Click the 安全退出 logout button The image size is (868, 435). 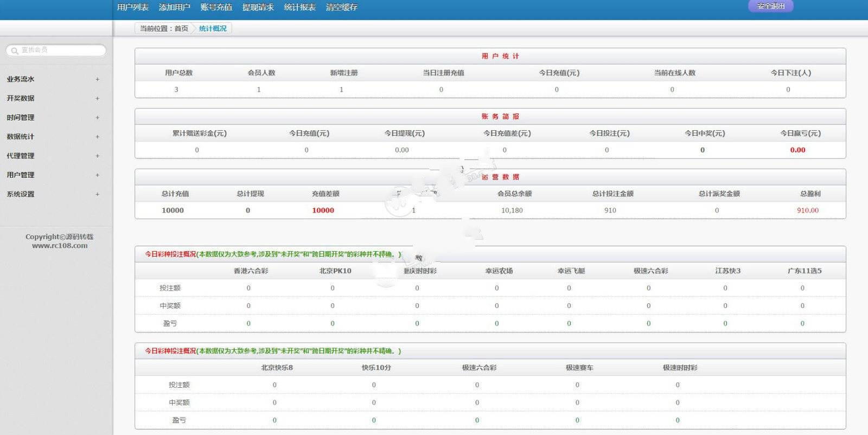(771, 6)
